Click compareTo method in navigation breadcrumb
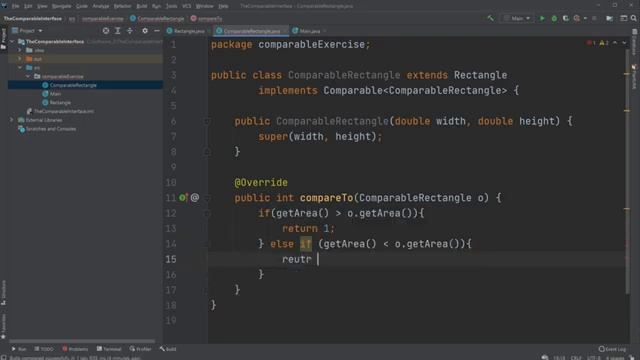The height and width of the screenshot is (360, 640). click(206, 18)
